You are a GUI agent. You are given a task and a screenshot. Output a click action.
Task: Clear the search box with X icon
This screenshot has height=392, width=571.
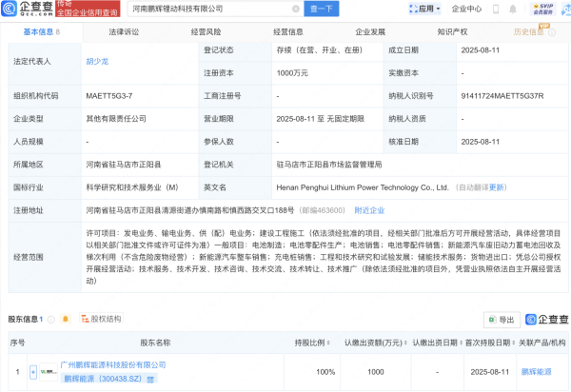(x=296, y=9)
